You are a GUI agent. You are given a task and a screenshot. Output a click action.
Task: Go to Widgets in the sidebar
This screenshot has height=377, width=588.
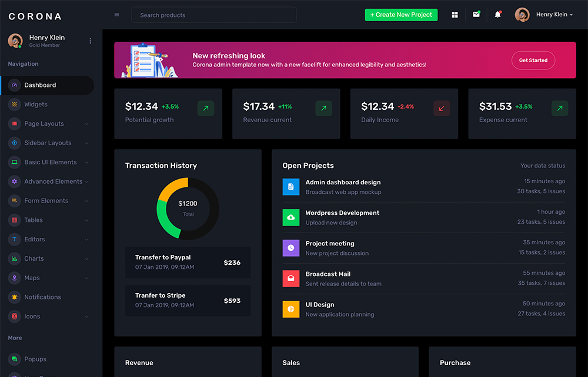(36, 105)
